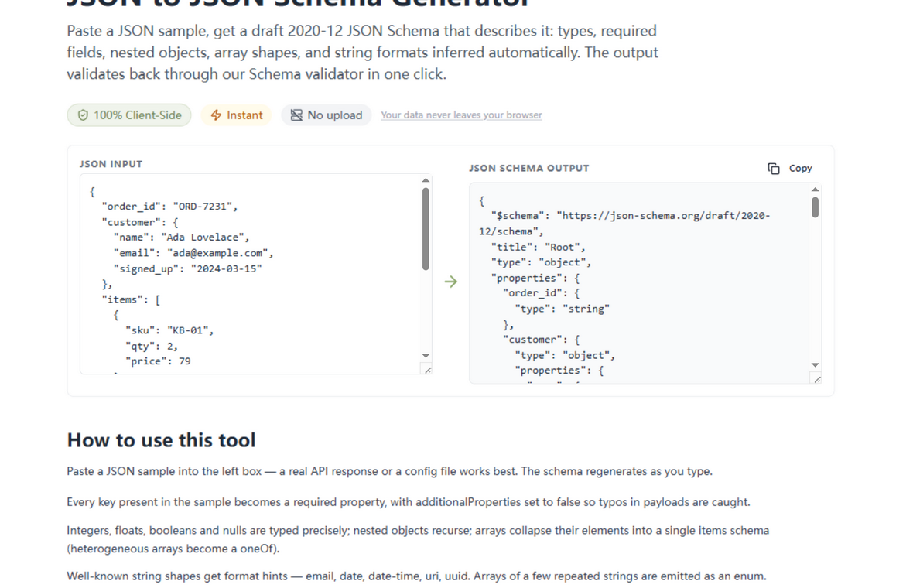
Task: Click the "name": "Ada Lovelace" input line
Action: [x=181, y=238]
